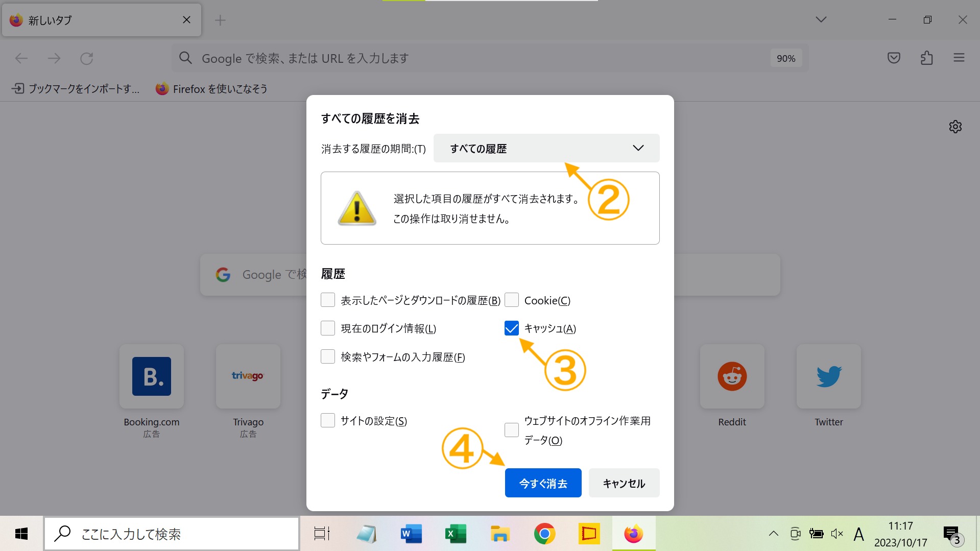Open Microsoft Excel from the taskbar
This screenshot has height=551, width=980.
tap(456, 534)
